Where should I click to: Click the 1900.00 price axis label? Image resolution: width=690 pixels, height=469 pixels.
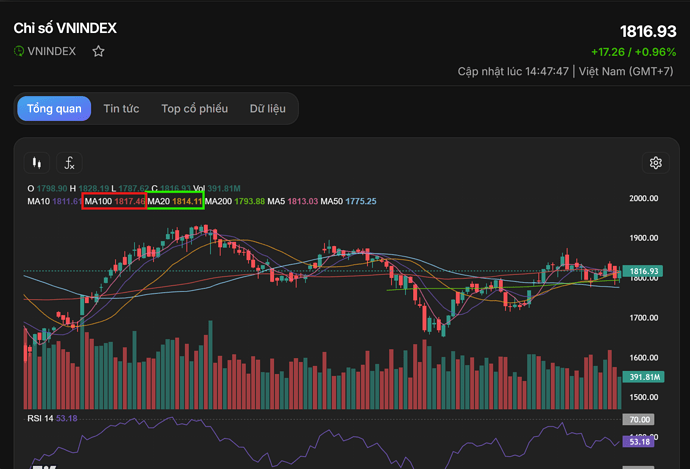644,238
